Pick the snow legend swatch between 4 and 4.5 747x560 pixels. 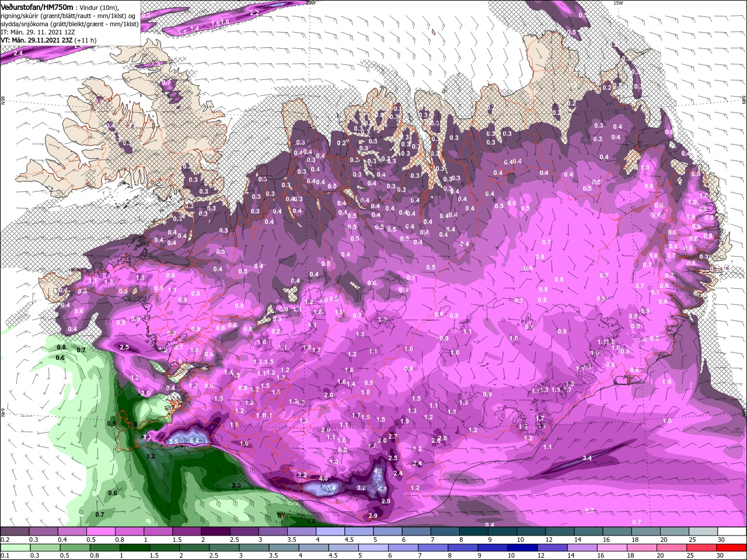tap(330, 531)
